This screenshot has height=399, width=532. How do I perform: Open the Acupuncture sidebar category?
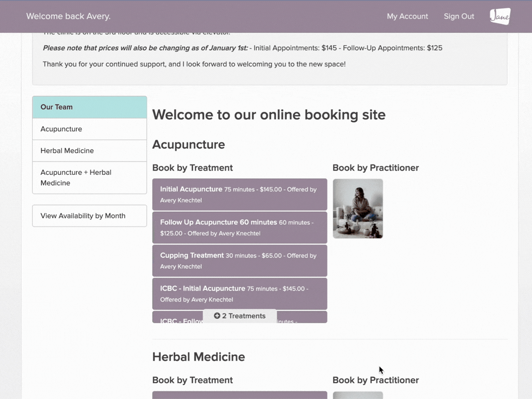pyautogui.click(x=90, y=129)
